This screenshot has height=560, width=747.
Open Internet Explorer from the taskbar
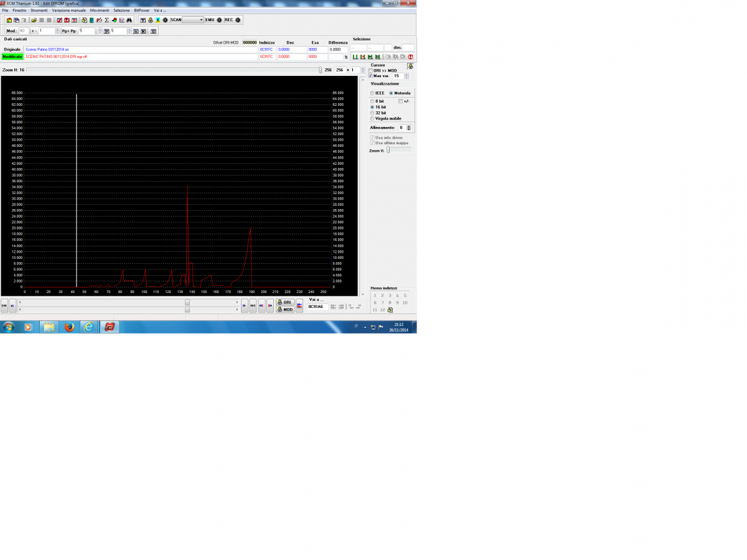pyautogui.click(x=89, y=327)
